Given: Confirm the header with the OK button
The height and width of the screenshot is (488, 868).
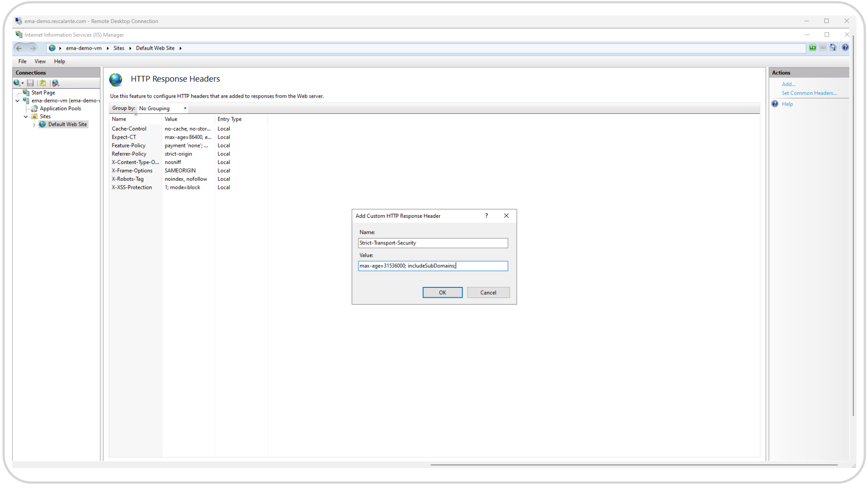Looking at the screenshot, I should click(442, 293).
